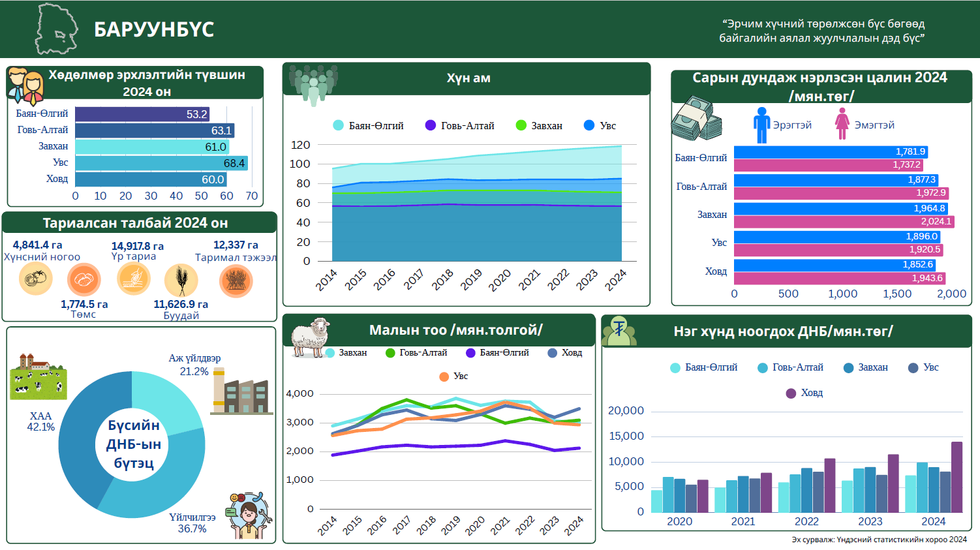Toggle Баян-Өлгий legend in population chart
This screenshot has height=550, width=980.
click(368, 126)
